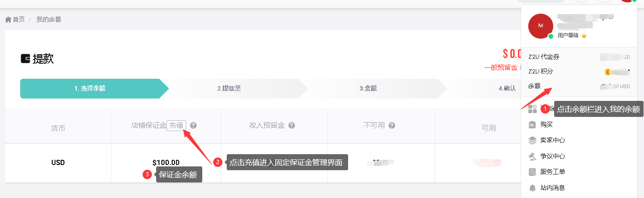Click help icon next to 店铺保证金 充值

tap(193, 126)
